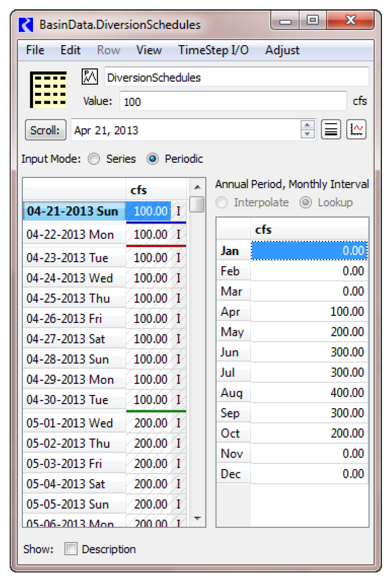
Task: Select the Periodic input mode
Action: (153, 159)
